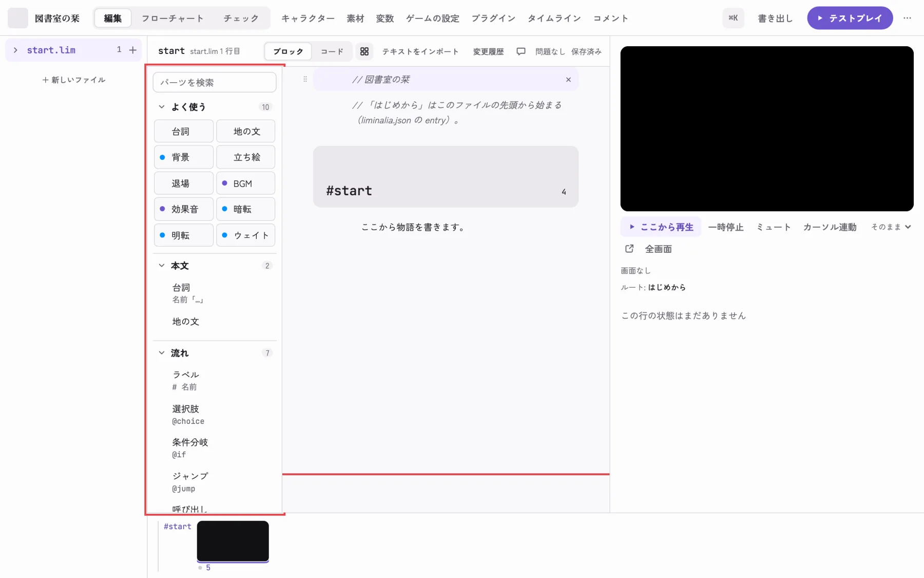Open the three-dots more menu at top right
The image size is (924, 578).
[908, 18]
